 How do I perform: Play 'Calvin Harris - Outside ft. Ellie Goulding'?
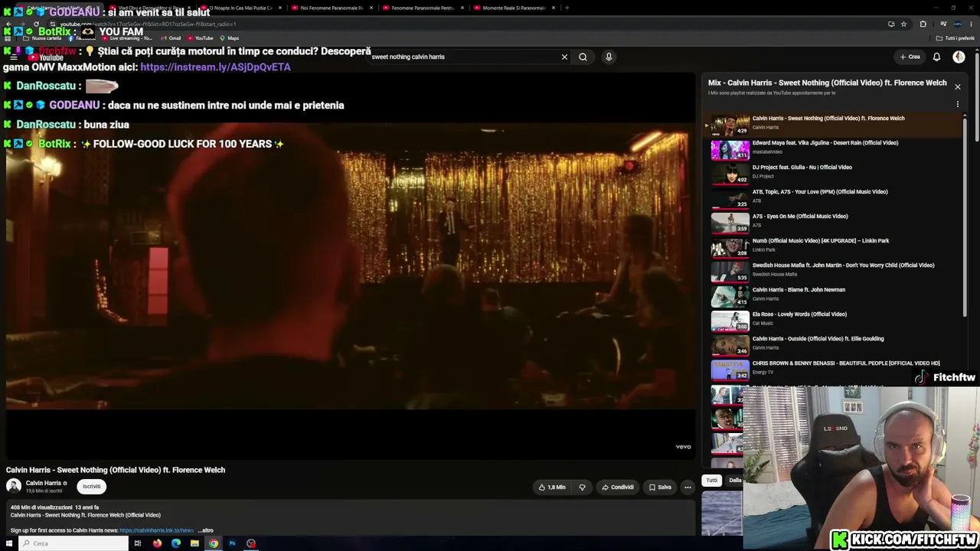(x=835, y=345)
